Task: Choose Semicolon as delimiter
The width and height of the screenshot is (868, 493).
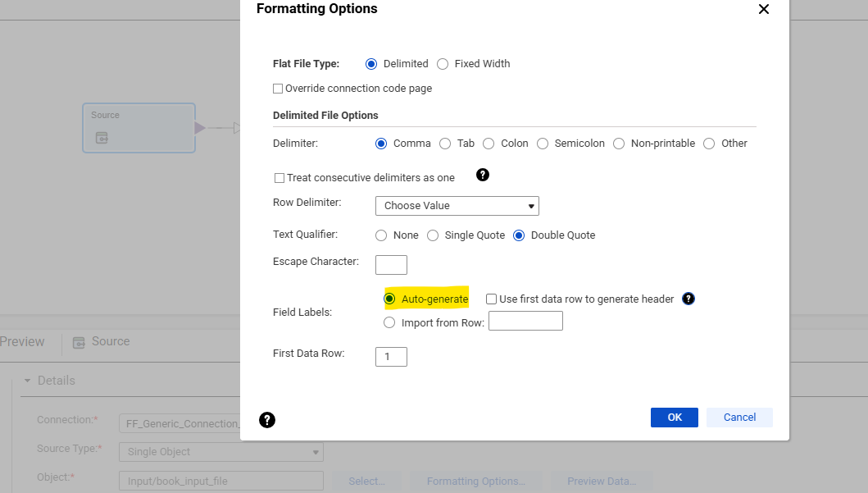Action: pyautogui.click(x=543, y=144)
